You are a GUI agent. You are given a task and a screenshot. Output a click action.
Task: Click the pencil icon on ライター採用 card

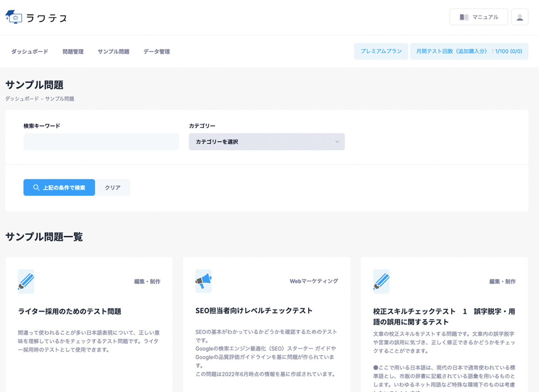point(26,281)
